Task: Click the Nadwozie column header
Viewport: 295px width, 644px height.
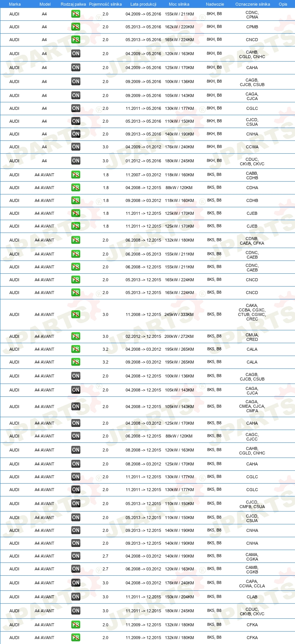Action: pyautogui.click(x=215, y=4)
